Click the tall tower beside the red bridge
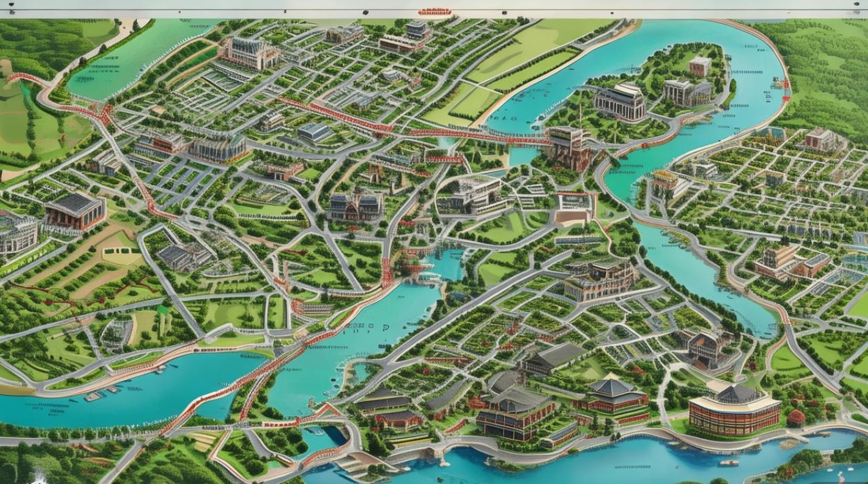868x484 pixels. click(x=565, y=147)
